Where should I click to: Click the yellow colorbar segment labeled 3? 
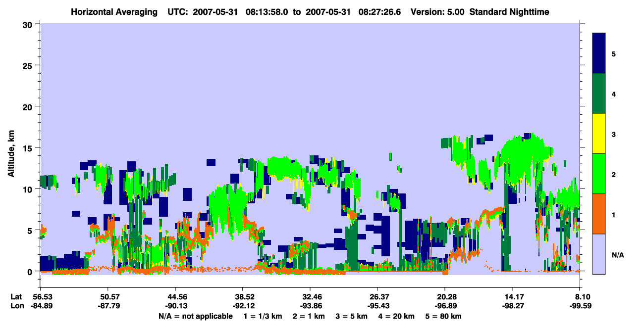(599, 134)
